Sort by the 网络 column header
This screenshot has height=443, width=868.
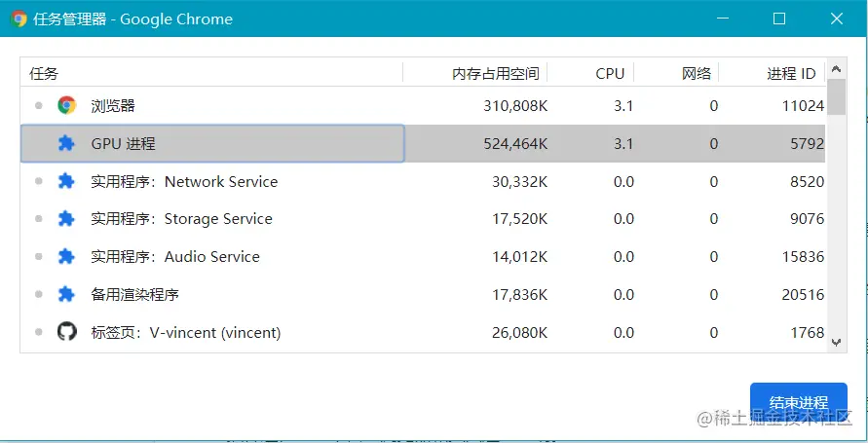(x=696, y=73)
